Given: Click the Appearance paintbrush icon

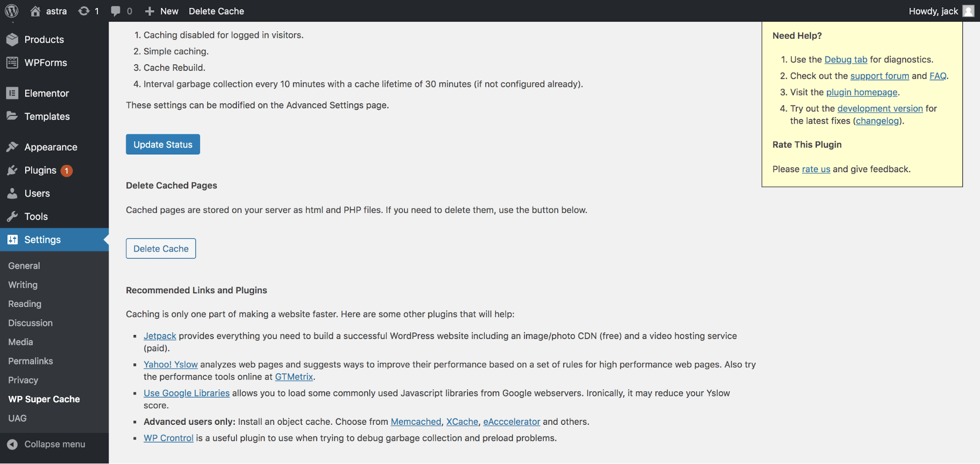Looking at the screenshot, I should pyautogui.click(x=12, y=147).
